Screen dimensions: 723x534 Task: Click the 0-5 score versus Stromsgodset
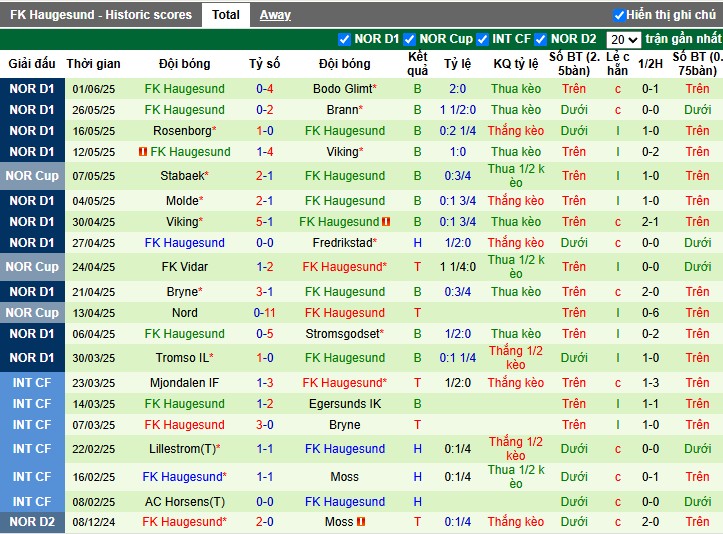pyautogui.click(x=265, y=333)
